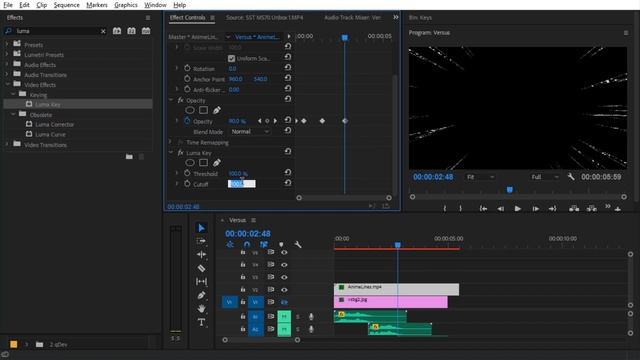Expand the Presets folder
Screen dimensions: 640x360
click(x=7, y=44)
